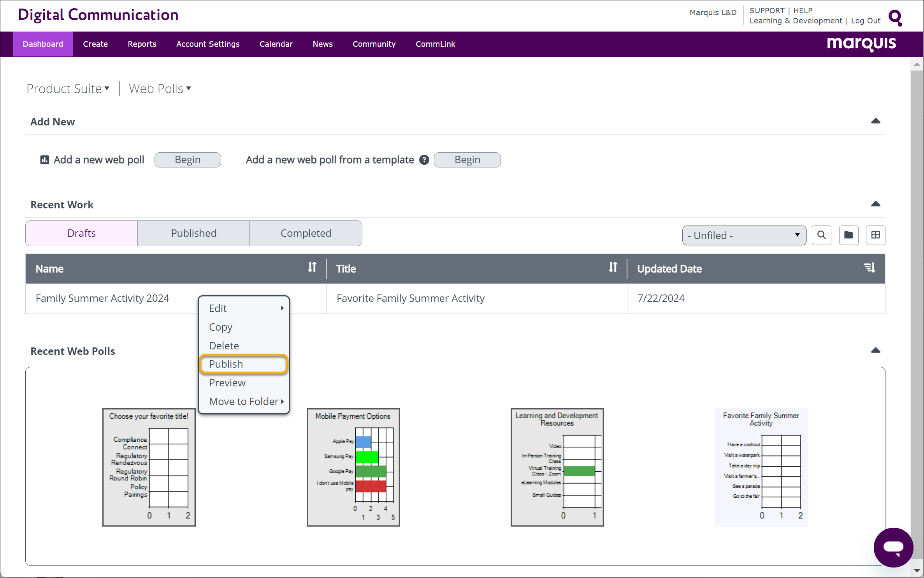Click the magnifier search icon in header
924x578 pixels.
(895, 18)
